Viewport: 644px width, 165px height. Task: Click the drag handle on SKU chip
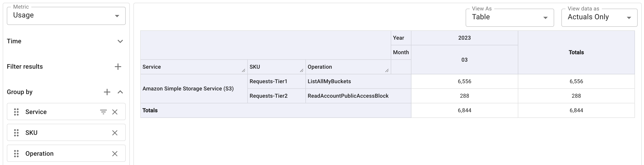coord(17,133)
